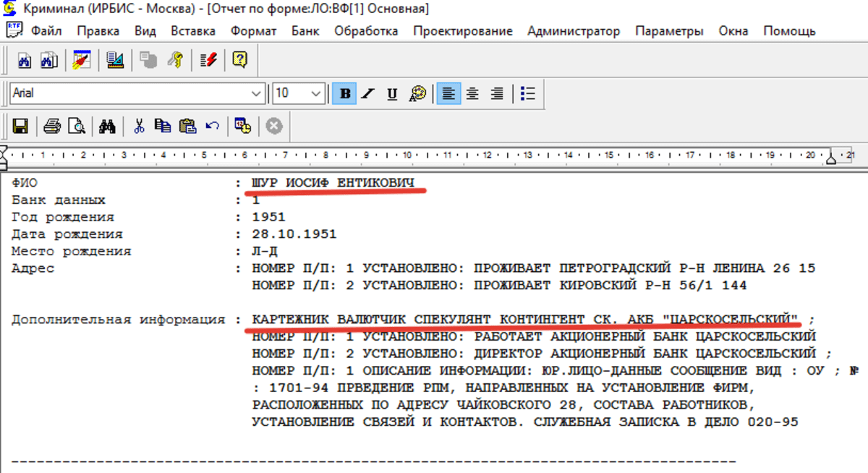Click the date of birth 28.10.1951
Viewport: 868px width, 473px height.
pyautogui.click(x=294, y=234)
